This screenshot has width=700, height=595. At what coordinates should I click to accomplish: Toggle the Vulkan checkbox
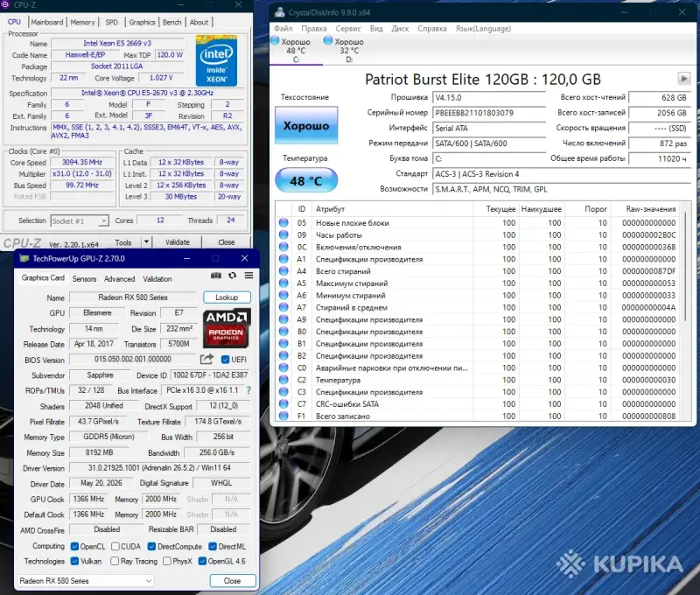point(74,561)
